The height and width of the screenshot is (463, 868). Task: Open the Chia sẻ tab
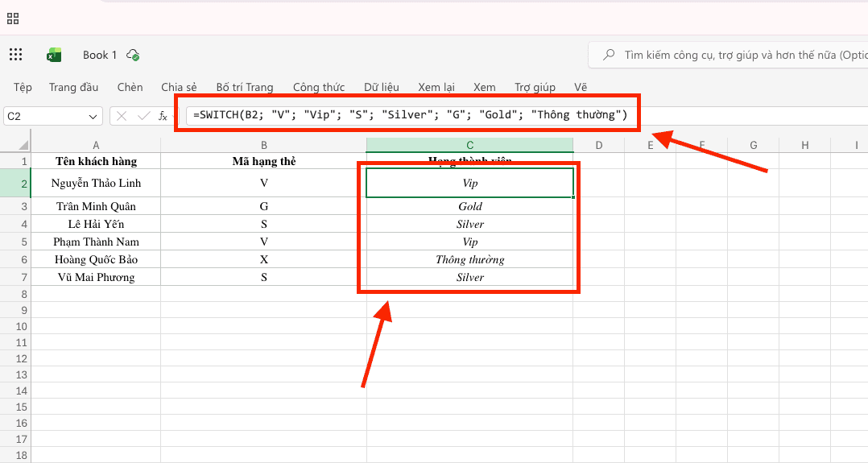(179, 87)
